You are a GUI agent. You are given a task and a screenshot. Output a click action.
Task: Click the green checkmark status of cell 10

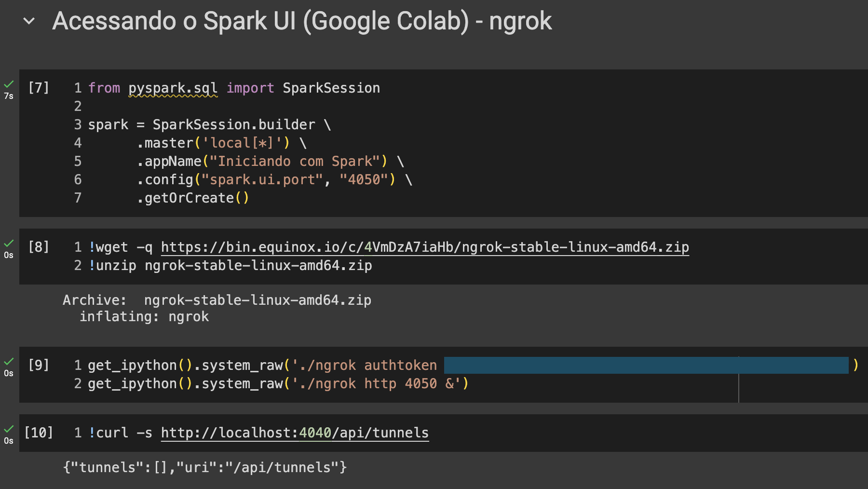pos(9,429)
